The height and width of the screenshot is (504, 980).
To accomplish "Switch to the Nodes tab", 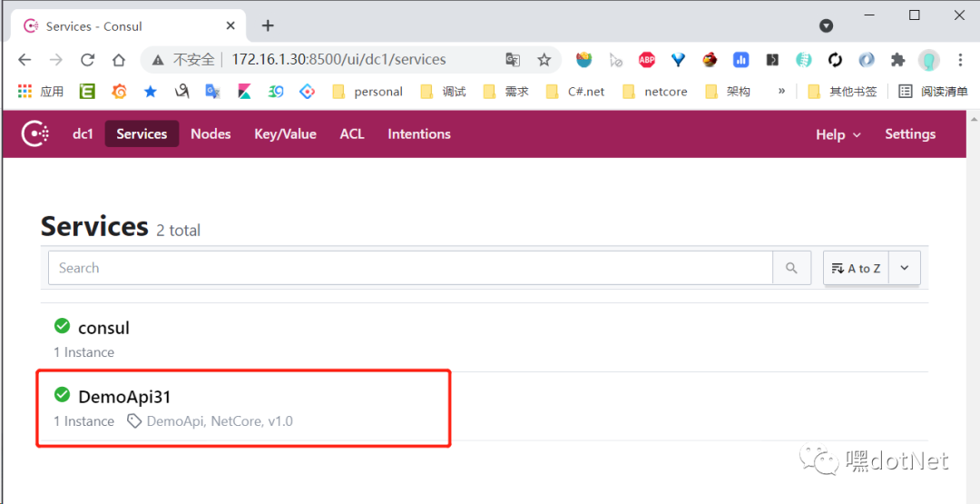I will point(211,133).
